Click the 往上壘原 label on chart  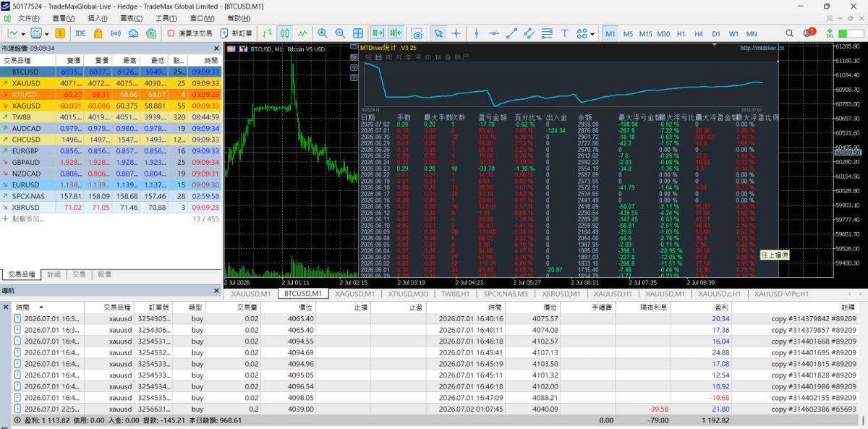click(x=775, y=255)
